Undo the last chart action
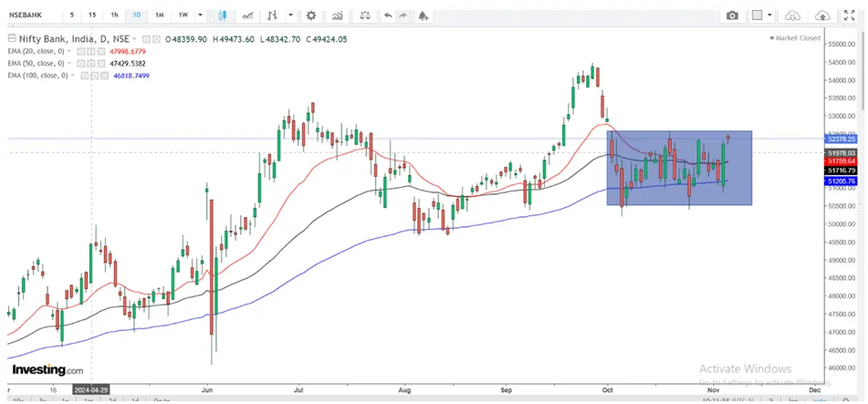Viewport: 868px width, 404px height. point(388,16)
